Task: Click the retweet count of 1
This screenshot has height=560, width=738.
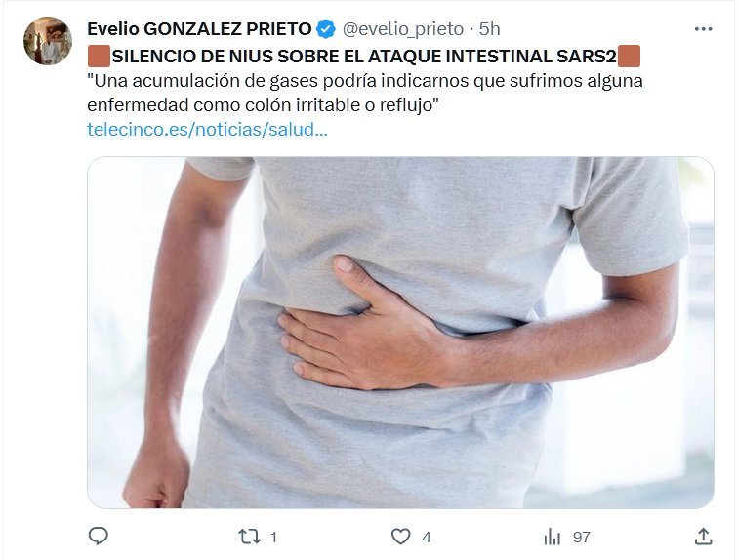Action: pyautogui.click(x=273, y=537)
